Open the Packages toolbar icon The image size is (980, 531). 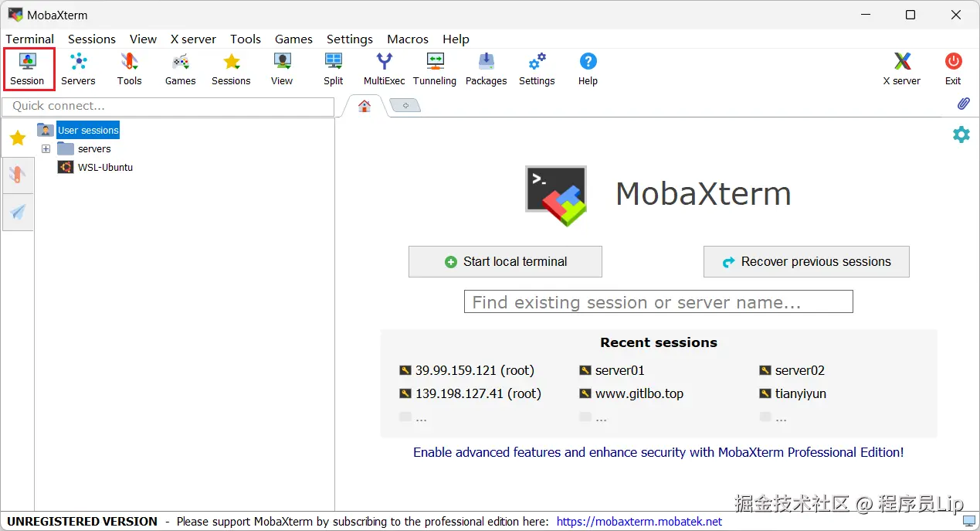click(x=487, y=69)
